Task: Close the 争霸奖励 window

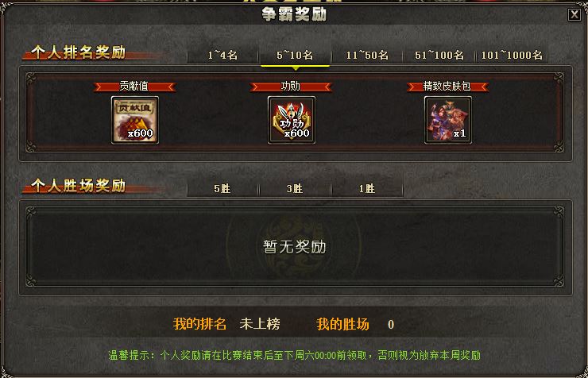Action: pyautogui.click(x=574, y=14)
